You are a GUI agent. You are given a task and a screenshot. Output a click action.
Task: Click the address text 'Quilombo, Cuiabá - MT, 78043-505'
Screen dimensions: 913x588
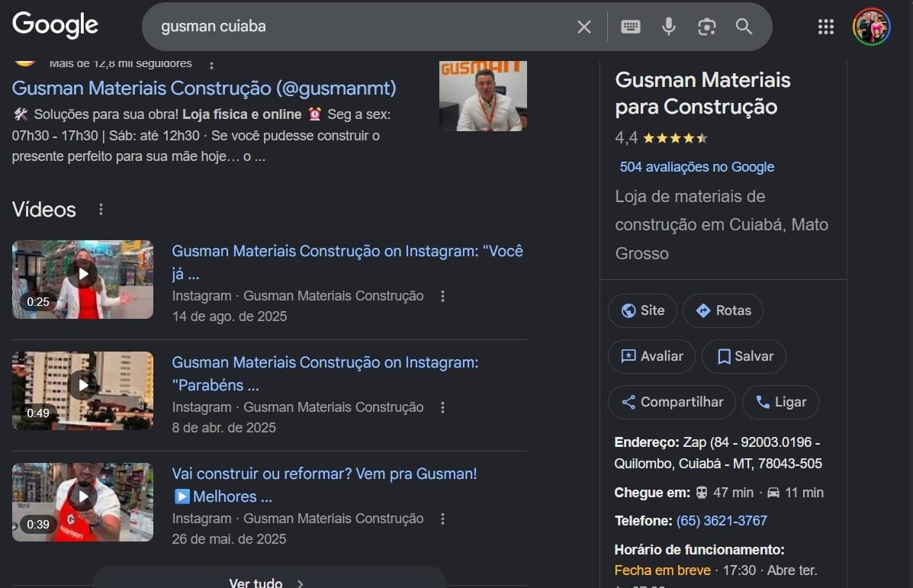[x=718, y=464]
